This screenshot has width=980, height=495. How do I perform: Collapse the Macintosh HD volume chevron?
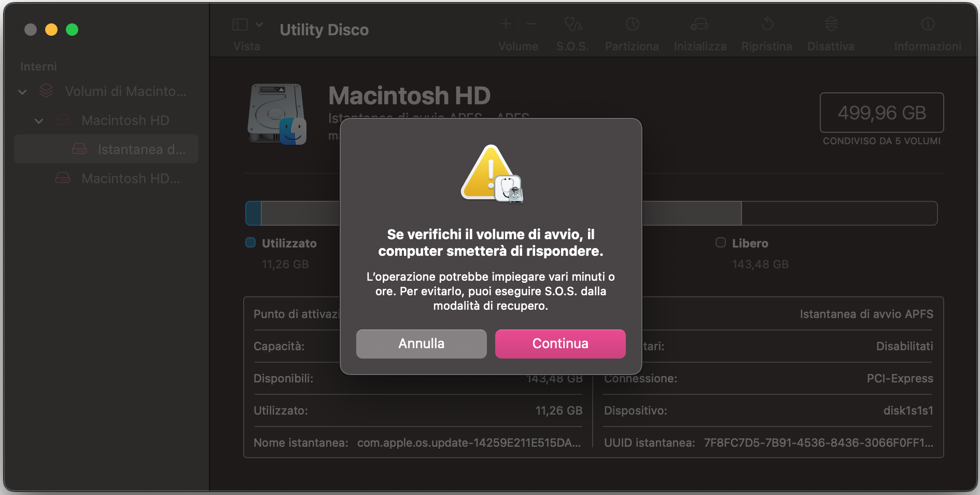click(x=39, y=121)
